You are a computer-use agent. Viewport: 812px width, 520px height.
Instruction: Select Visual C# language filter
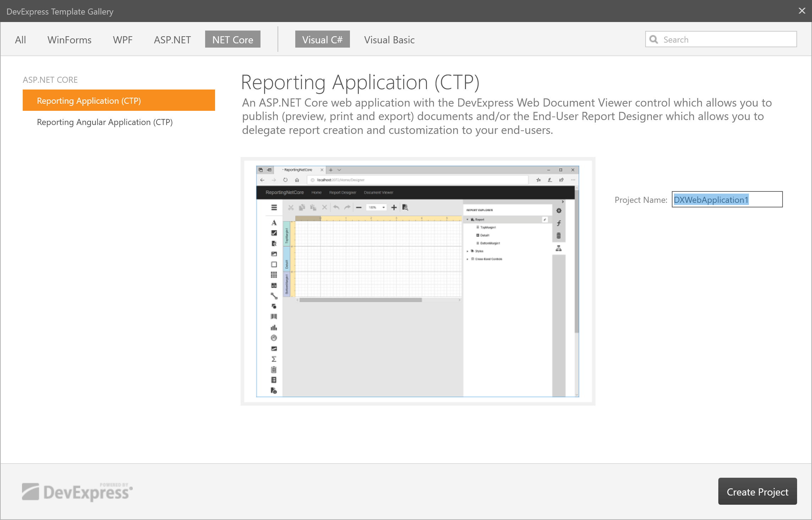point(322,39)
